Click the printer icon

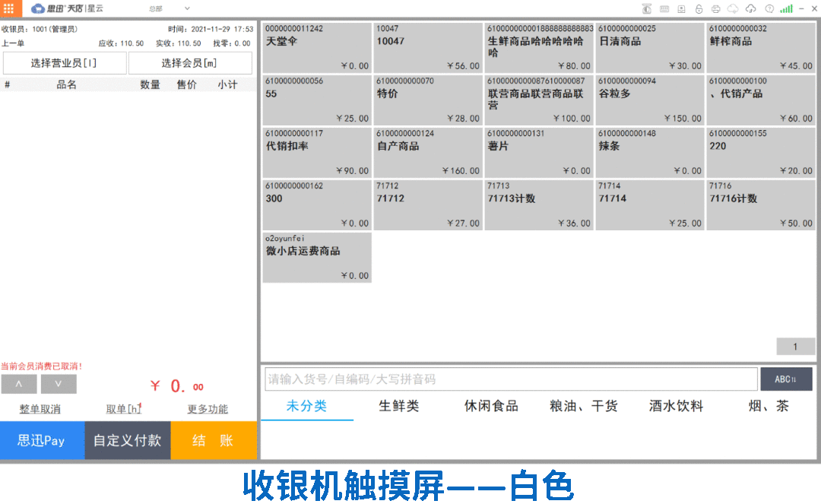coord(716,9)
